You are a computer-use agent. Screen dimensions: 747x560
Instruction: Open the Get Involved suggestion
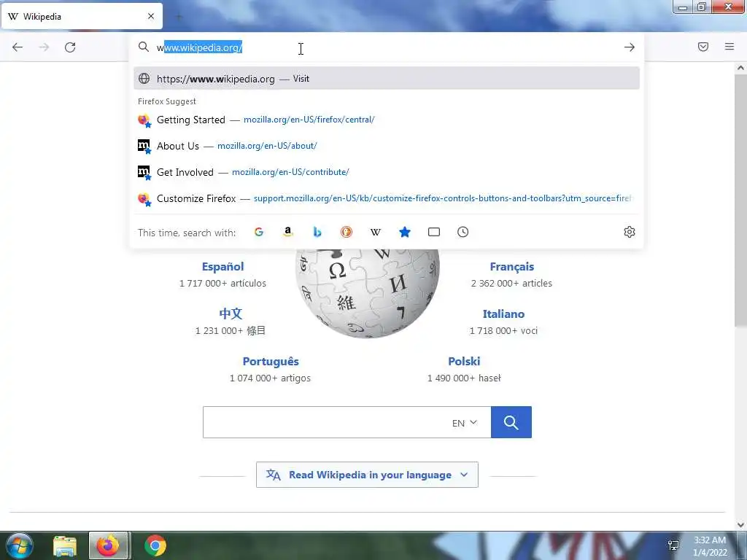[x=387, y=172]
